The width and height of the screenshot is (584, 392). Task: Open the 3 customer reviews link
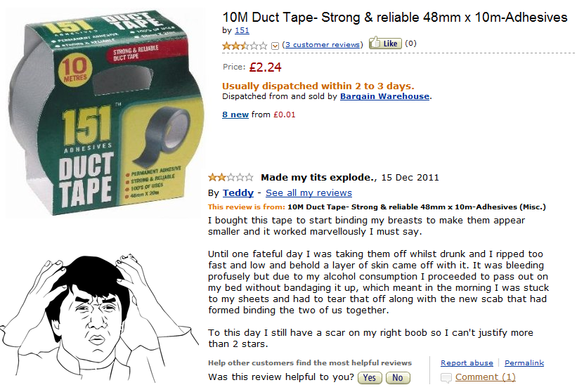tap(323, 45)
